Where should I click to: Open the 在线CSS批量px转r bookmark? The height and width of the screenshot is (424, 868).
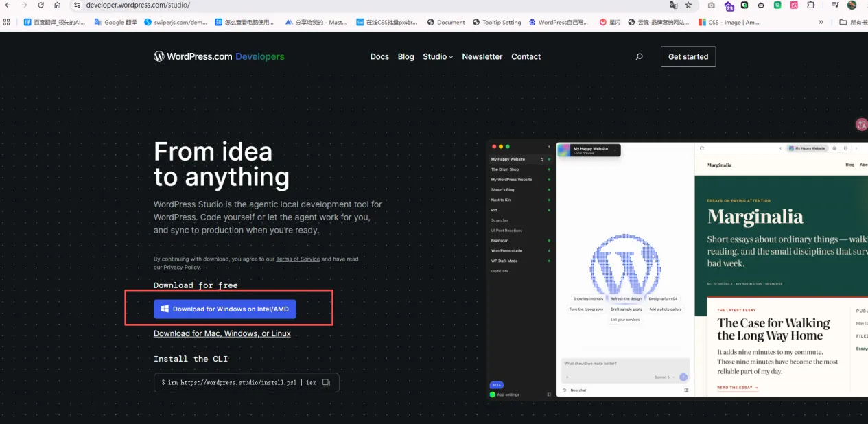tap(387, 22)
